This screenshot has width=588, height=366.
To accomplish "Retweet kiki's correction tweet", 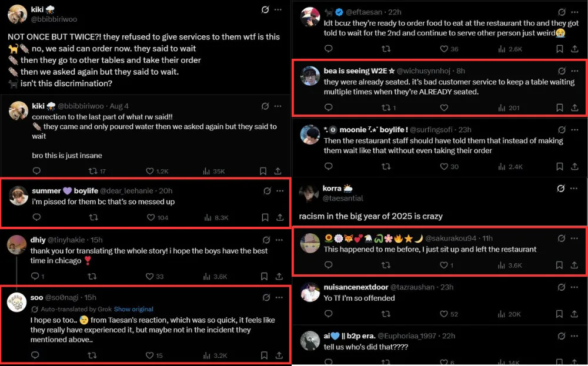I will 92,171.
